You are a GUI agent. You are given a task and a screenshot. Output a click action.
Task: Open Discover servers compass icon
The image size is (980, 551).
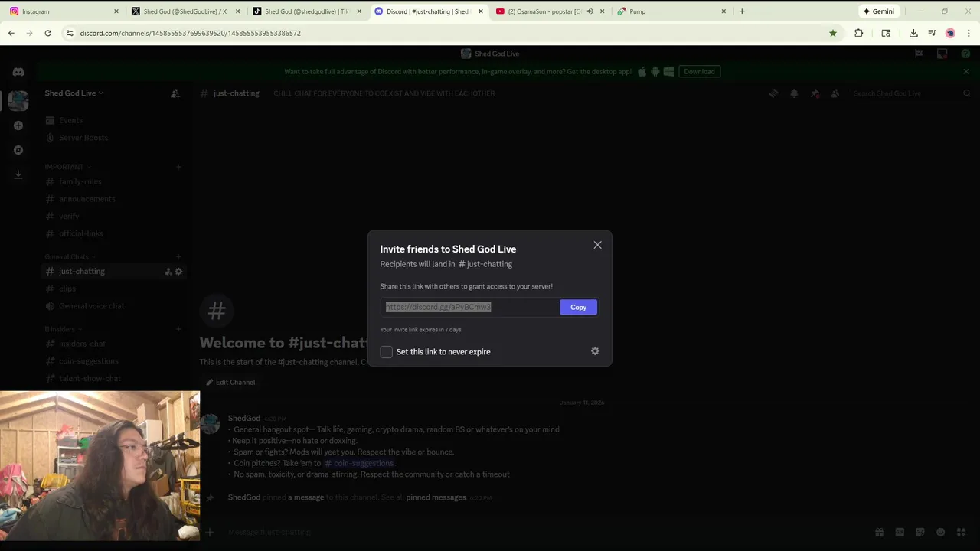tap(18, 150)
